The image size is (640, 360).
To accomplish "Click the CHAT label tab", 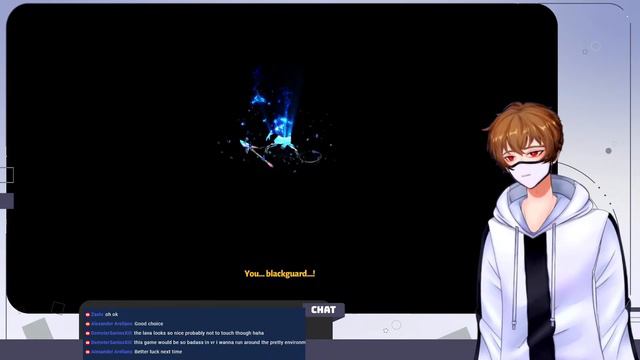I will [x=323, y=310].
